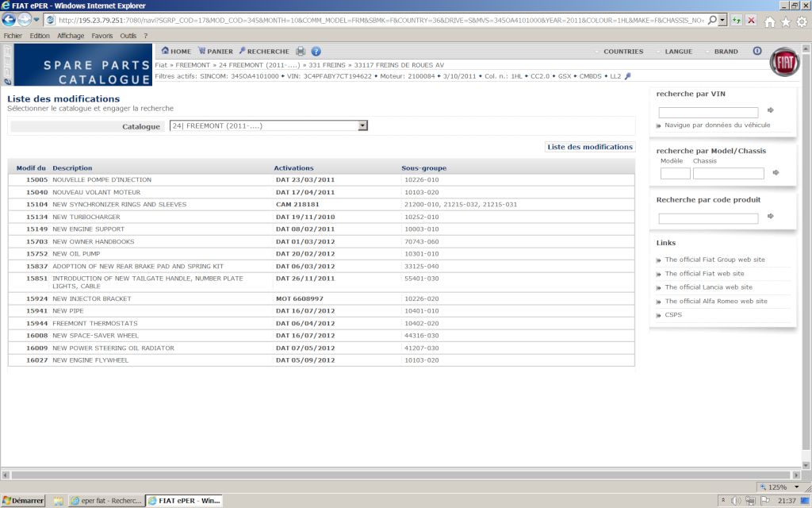Viewport: 812px width, 508px height.
Task: Switch to eper fiat - Recherc... taskbar window
Action: [x=106, y=501]
